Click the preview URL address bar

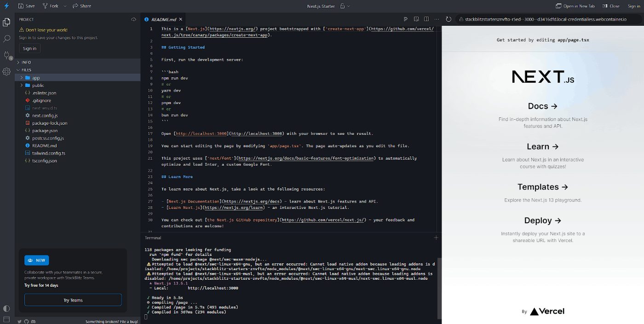[549, 19]
